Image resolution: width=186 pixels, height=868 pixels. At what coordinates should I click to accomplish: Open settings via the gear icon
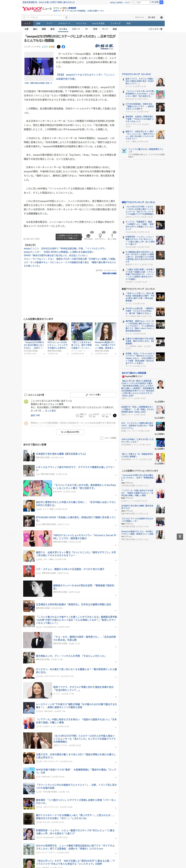coord(161,18)
